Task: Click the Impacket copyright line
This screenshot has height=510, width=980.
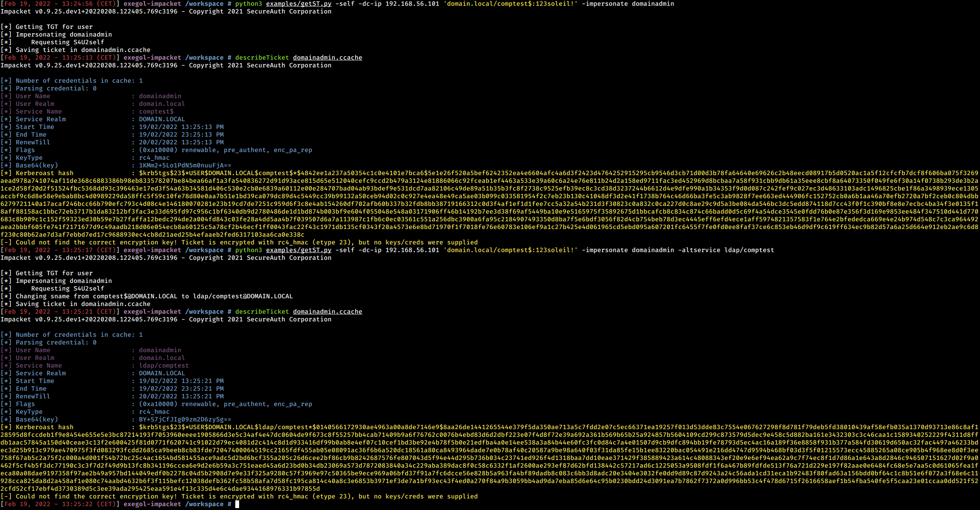Action: pyautogui.click(x=166, y=12)
